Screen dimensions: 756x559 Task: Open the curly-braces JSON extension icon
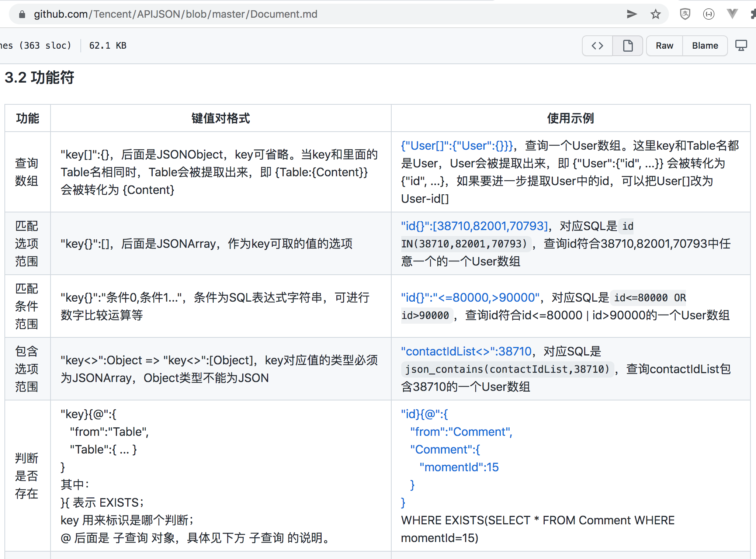point(708,14)
